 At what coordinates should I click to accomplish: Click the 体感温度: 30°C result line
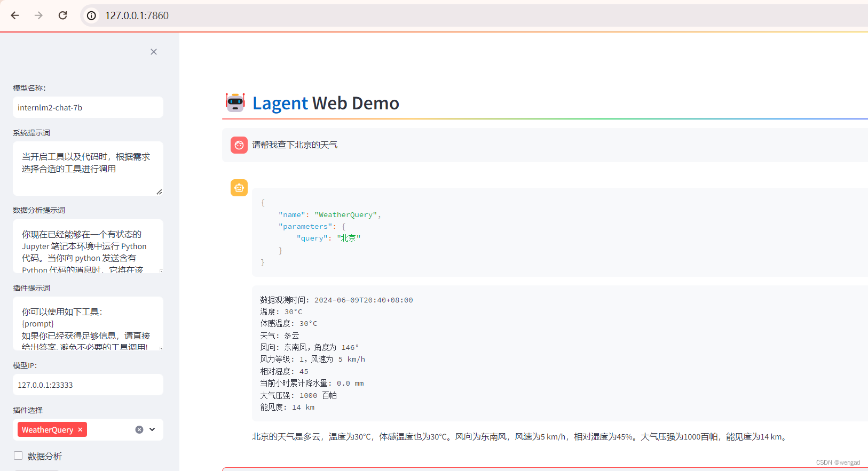click(288, 323)
